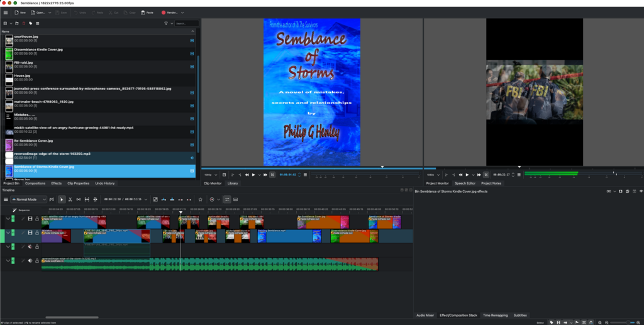The height and width of the screenshot is (325, 644).
Task: Click the Open project button
Action: [38, 13]
